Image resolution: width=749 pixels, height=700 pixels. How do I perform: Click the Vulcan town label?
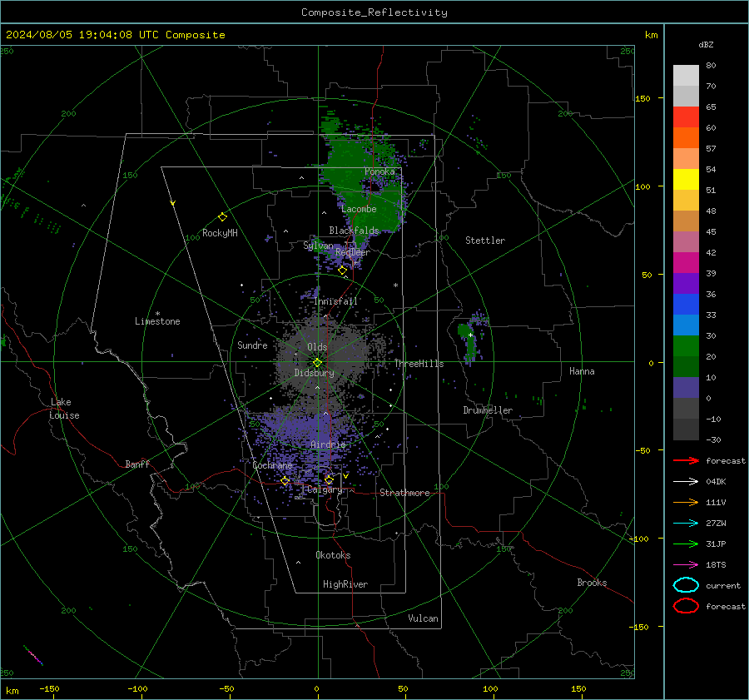(424, 618)
